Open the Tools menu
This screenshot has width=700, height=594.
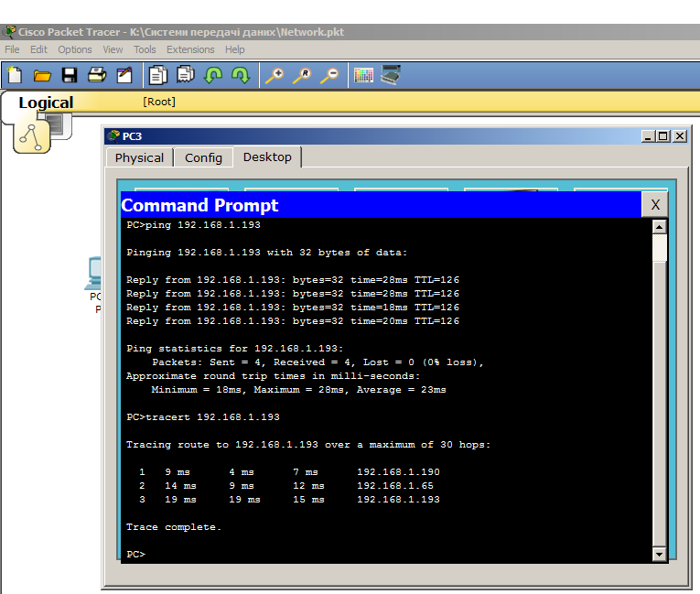[x=145, y=49]
